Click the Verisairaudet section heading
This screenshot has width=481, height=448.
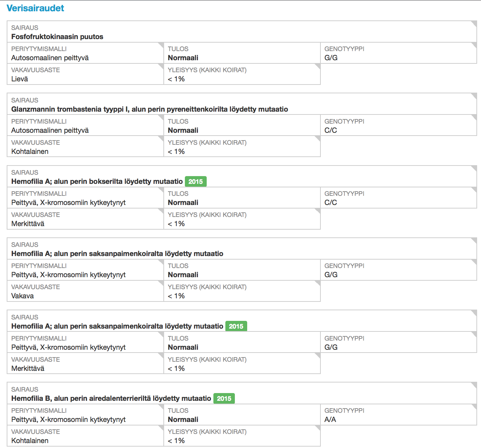pos(35,8)
